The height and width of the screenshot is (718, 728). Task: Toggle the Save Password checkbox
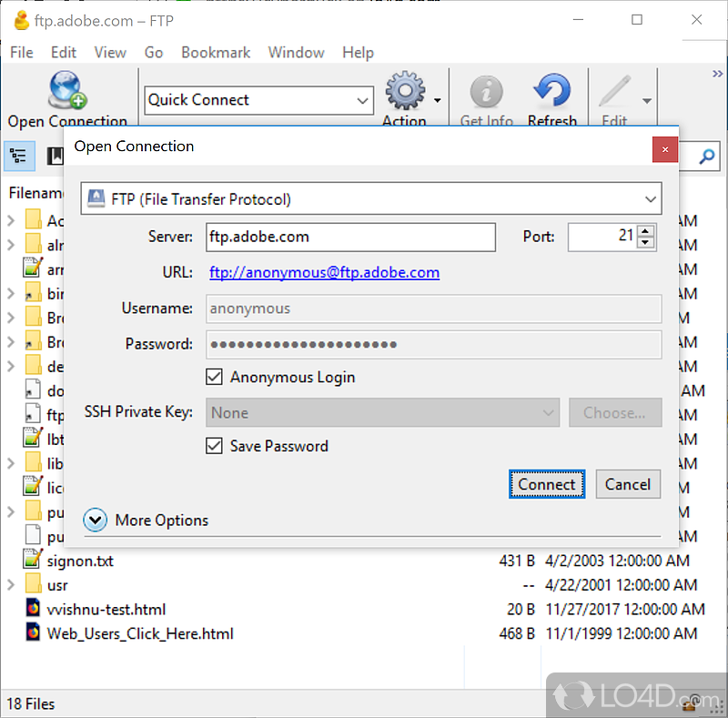tap(214, 446)
